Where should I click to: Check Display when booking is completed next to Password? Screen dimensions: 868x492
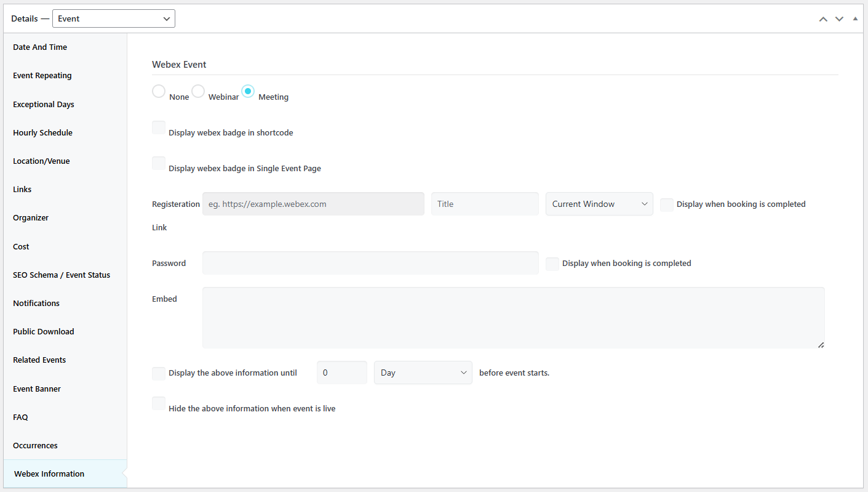[x=552, y=264]
